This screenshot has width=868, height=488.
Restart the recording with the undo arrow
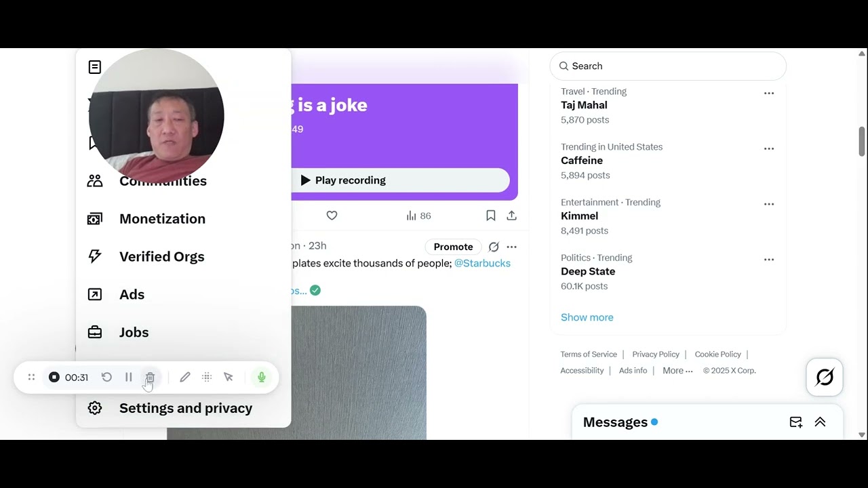[106, 378]
